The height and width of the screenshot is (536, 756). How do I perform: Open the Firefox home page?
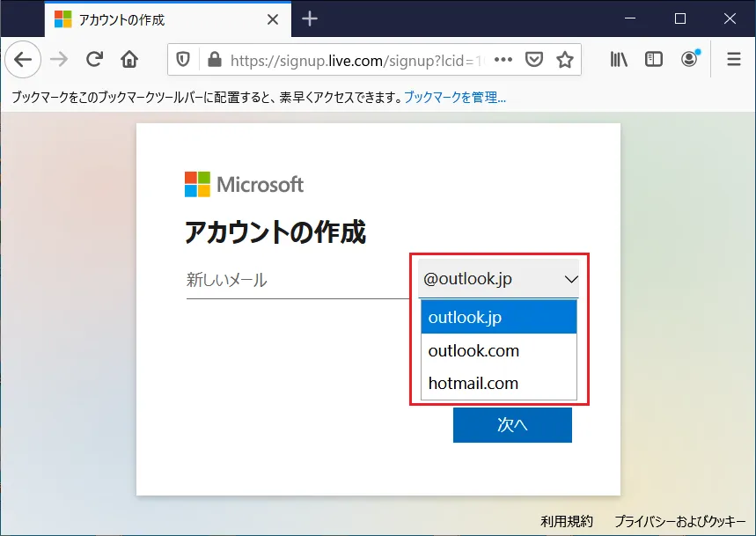pos(129,59)
